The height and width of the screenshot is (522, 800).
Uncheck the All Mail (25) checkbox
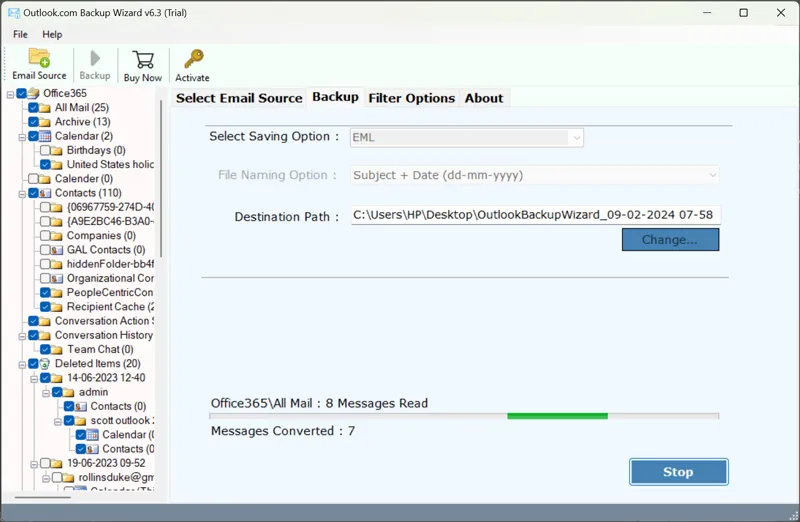point(33,108)
